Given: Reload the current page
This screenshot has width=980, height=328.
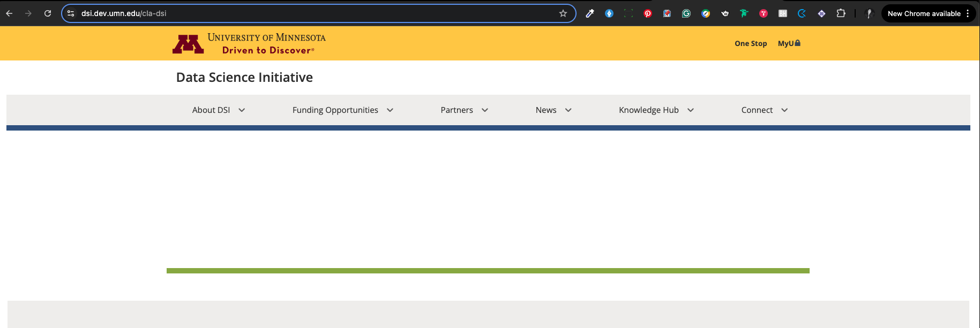Looking at the screenshot, I should [x=48, y=13].
